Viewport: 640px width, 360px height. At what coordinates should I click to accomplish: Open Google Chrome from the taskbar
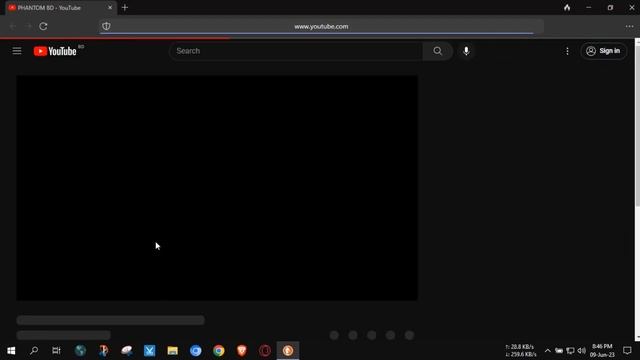[219, 351]
